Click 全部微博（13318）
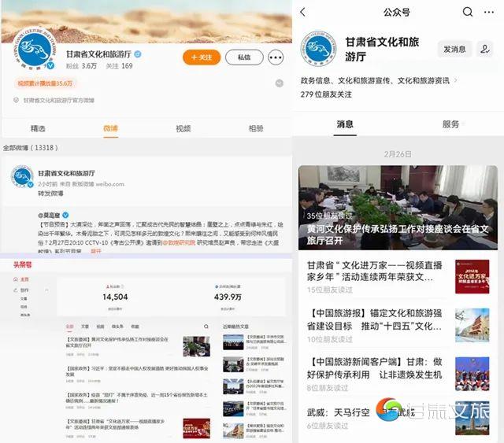The width and height of the screenshot is (504, 443). click(x=30, y=148)
